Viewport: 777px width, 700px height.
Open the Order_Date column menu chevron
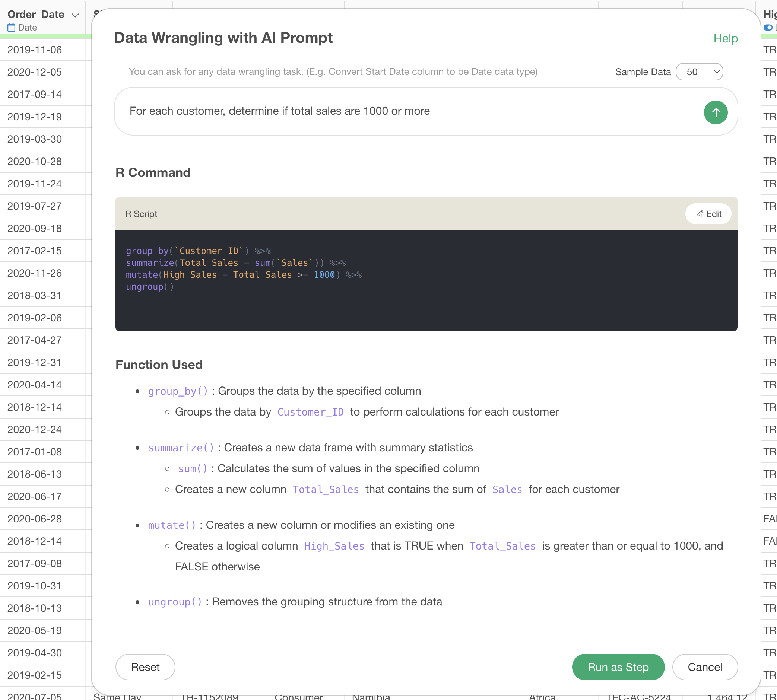coord(76,15)
